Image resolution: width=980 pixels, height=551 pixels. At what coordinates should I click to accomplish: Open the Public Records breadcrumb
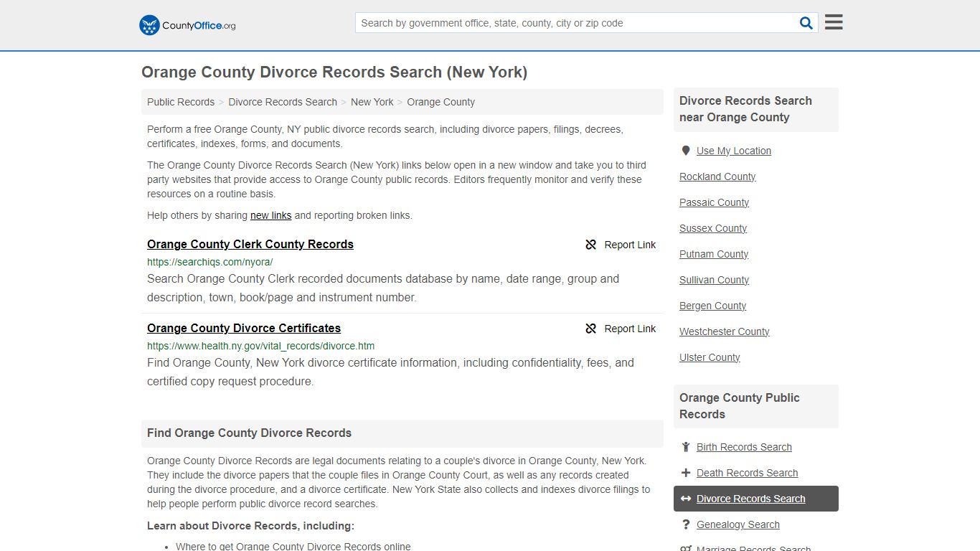click(181, 102)
